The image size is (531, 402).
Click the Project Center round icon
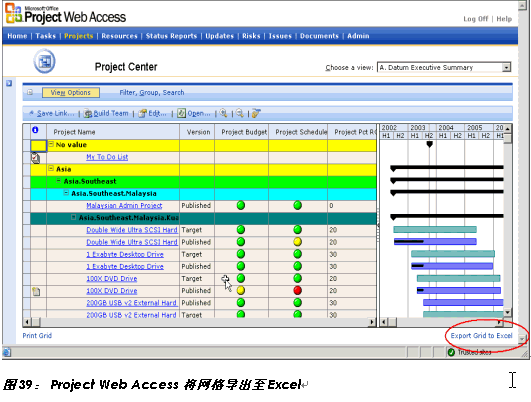pyautogui.click(x=44, y=61)
